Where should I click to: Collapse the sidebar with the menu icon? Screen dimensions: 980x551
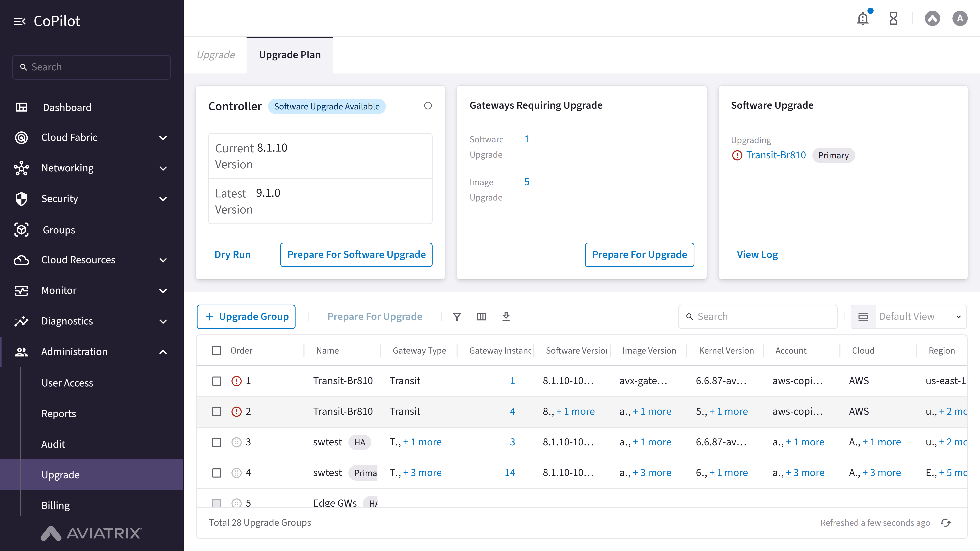(x=19, y=21)
